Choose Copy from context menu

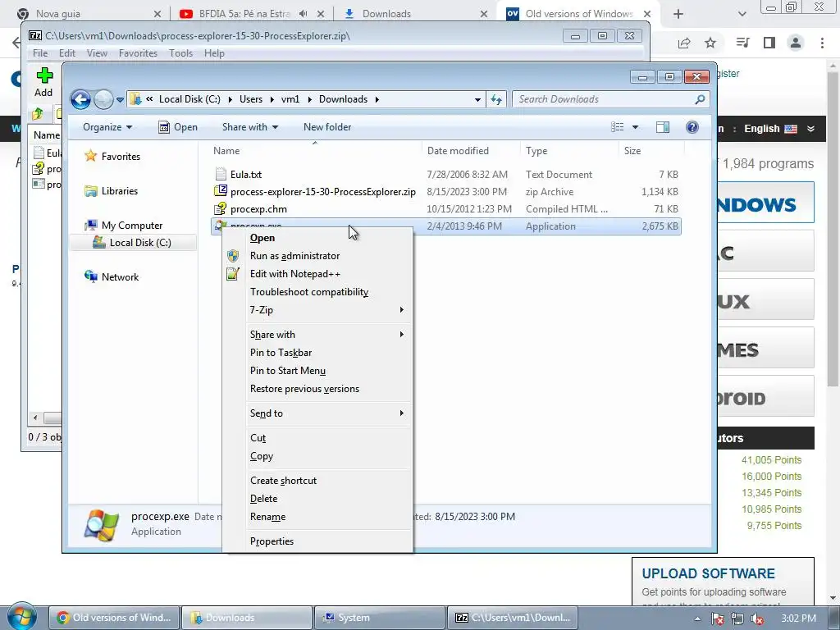pos(317,456)
